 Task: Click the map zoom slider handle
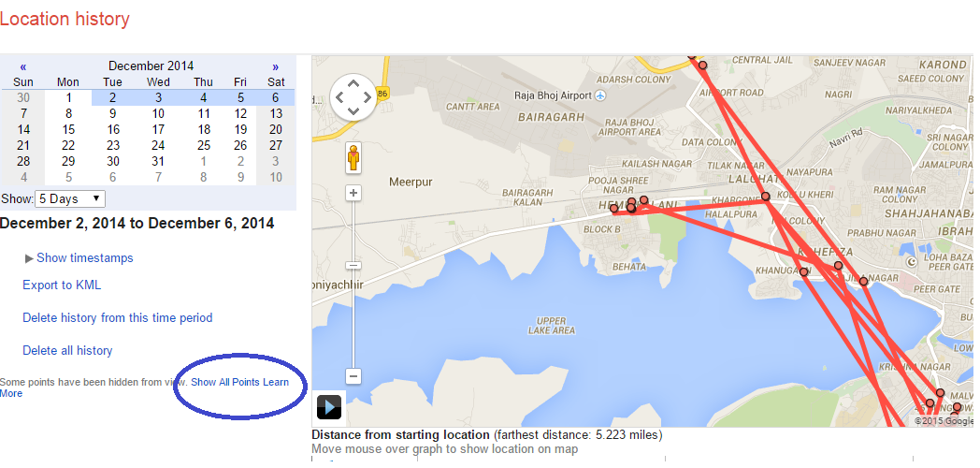click(x=353, y=265)
